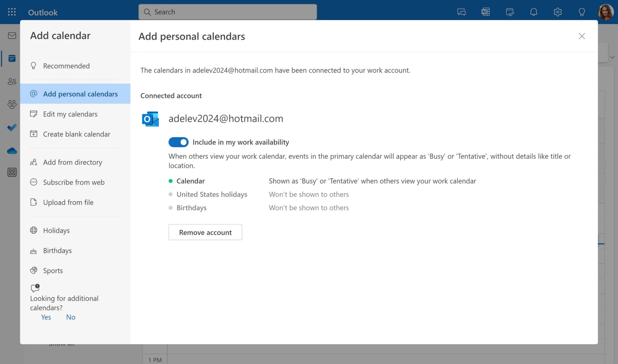Open the To Do checkmark icon
The image size is (618, 364).
12,128
